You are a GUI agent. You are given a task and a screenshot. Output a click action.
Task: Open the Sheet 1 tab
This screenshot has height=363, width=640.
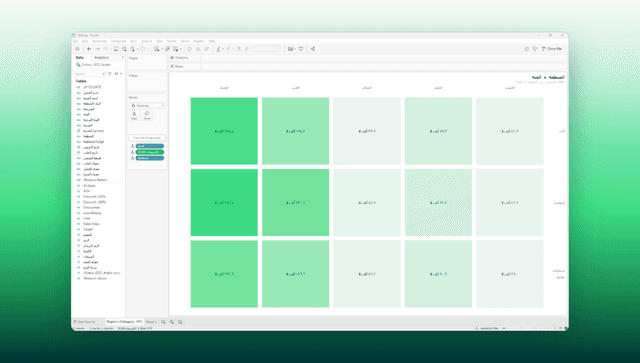[x=151, y=322]
